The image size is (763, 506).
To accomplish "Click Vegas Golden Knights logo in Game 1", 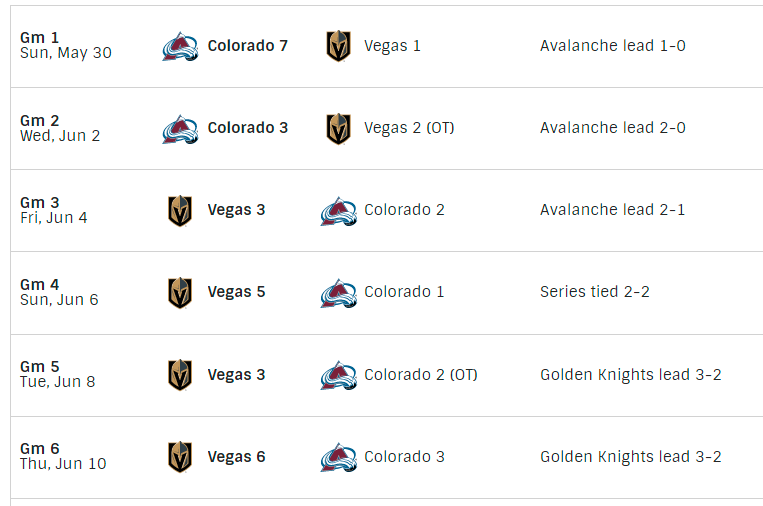I will (339, 46).
